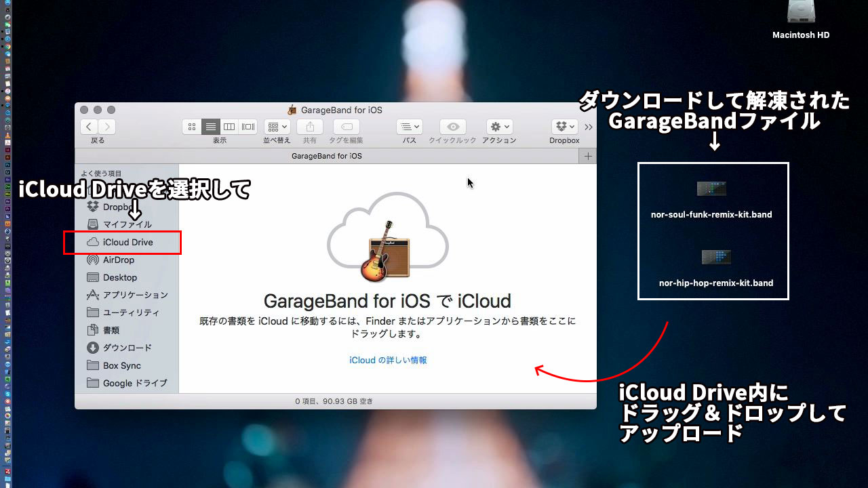Switch to icon view
Screen dimensions: 868x488
click(x=192, y=127)
